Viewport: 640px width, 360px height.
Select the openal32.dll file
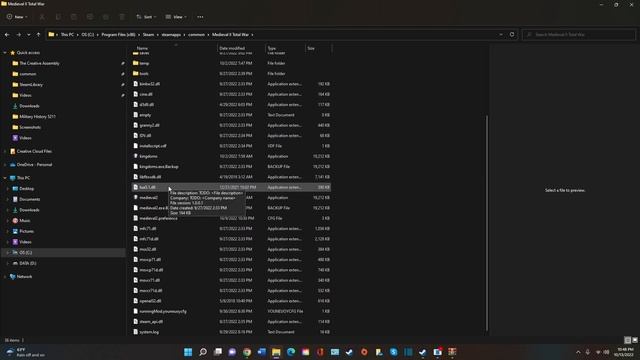(x=231, y=301)
